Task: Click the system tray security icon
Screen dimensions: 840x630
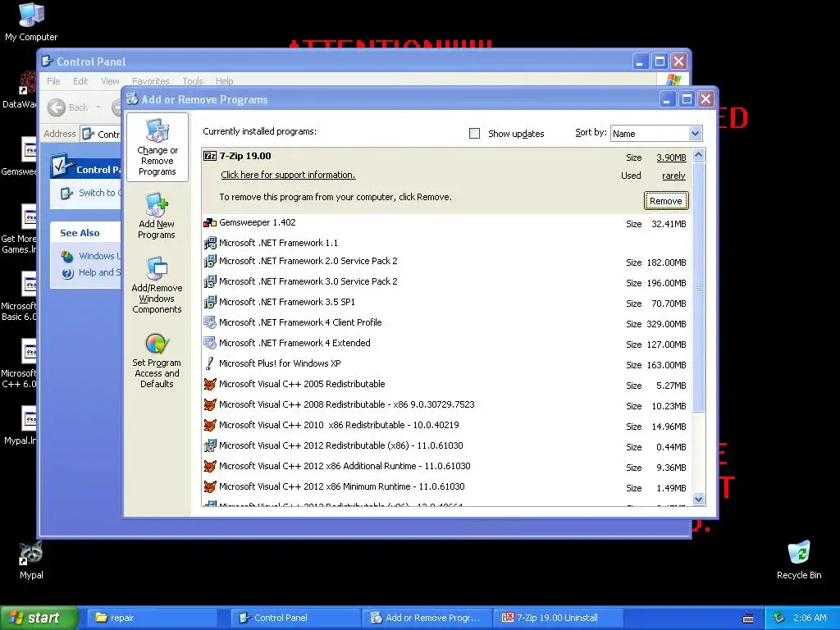Action: click(779, 618)
